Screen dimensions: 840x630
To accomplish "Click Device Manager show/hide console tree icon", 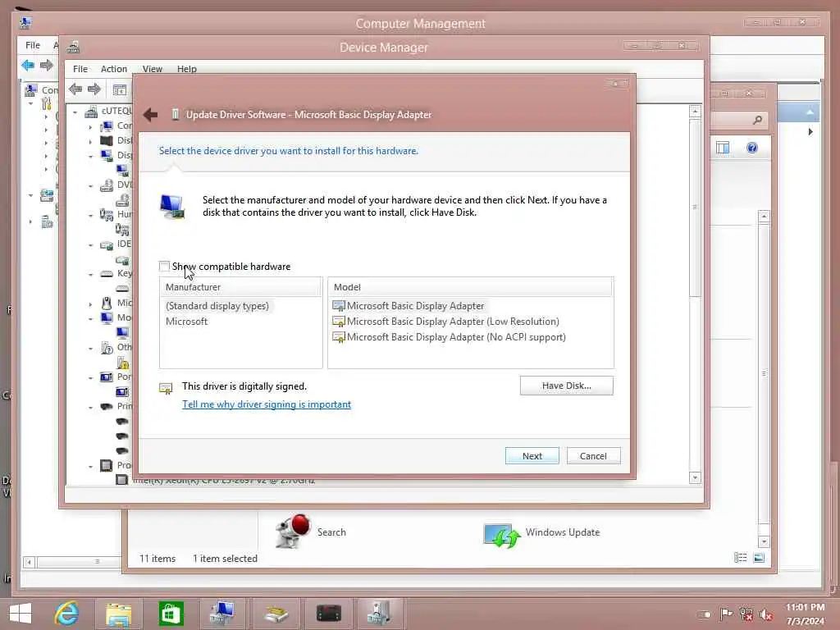I will 120,89.
